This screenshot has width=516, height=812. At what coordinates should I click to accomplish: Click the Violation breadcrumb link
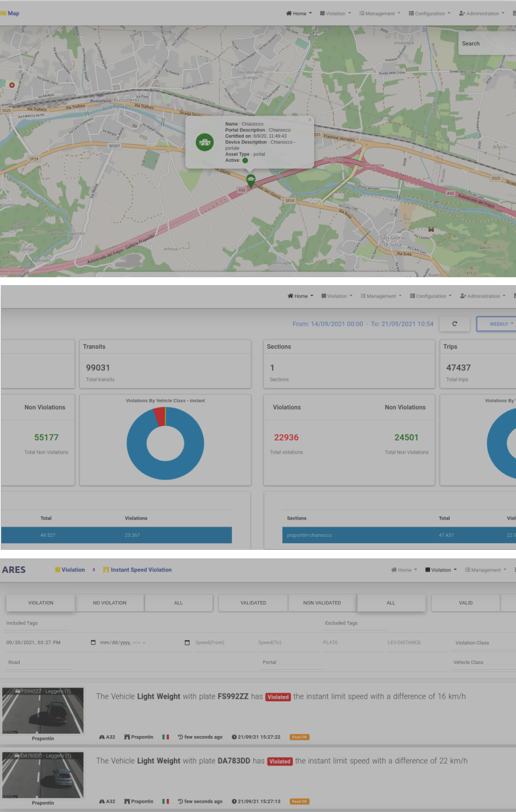[69, 570]
